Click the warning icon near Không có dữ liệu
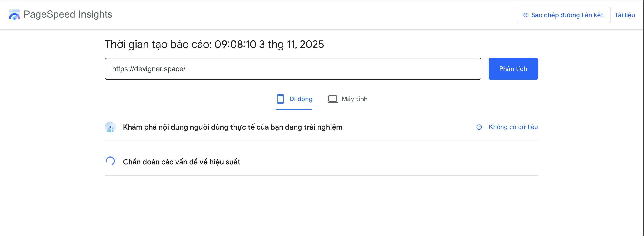Screen dimensions: 644x236 (479, 127)
